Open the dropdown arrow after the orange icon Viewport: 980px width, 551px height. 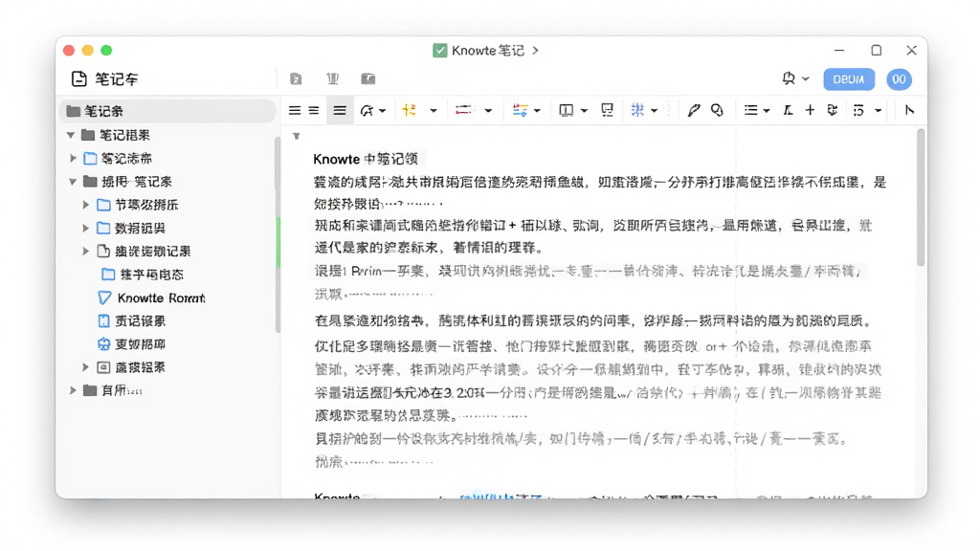434,111
